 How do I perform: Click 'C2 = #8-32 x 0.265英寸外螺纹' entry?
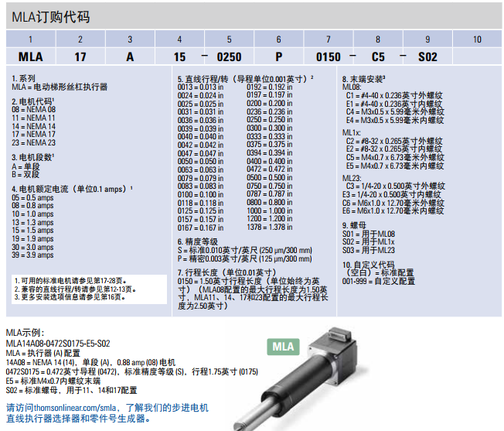click(394, 141)
